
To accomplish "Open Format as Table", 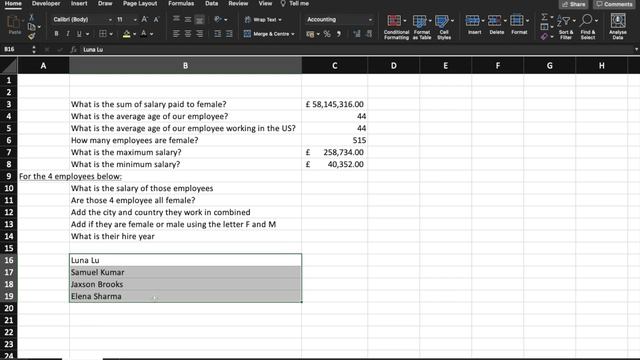I will [x=421, y=27].
